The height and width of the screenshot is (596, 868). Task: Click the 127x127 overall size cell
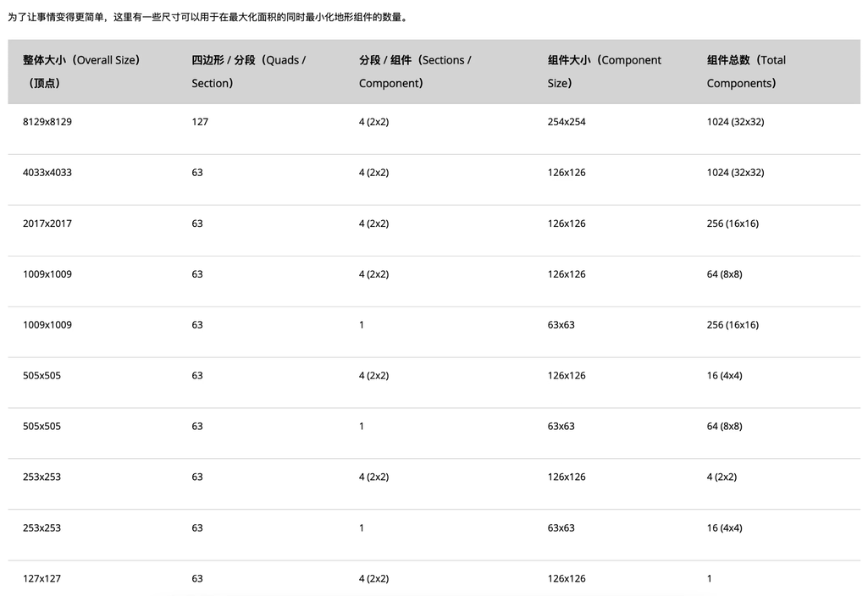(41, 579)
